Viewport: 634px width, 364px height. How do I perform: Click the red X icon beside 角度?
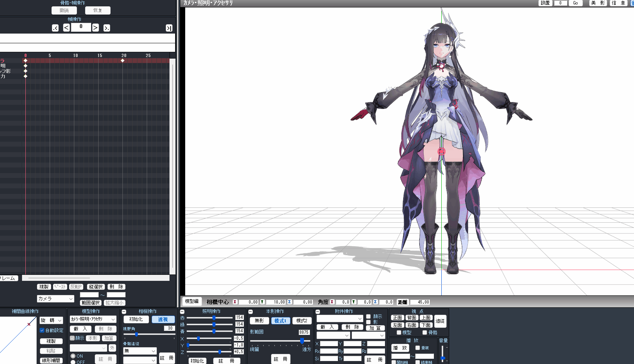(x=332, y=302)
